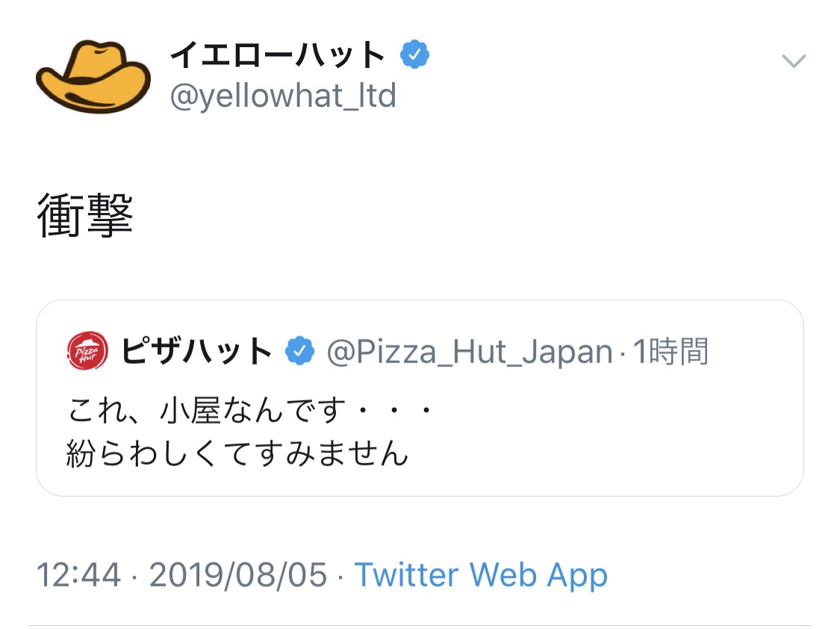
Task: Click the line 紛らわしくてすみません
Action: (237, 453)
